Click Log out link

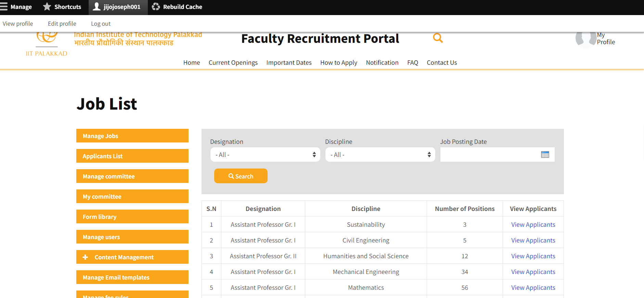pos(101,24)
